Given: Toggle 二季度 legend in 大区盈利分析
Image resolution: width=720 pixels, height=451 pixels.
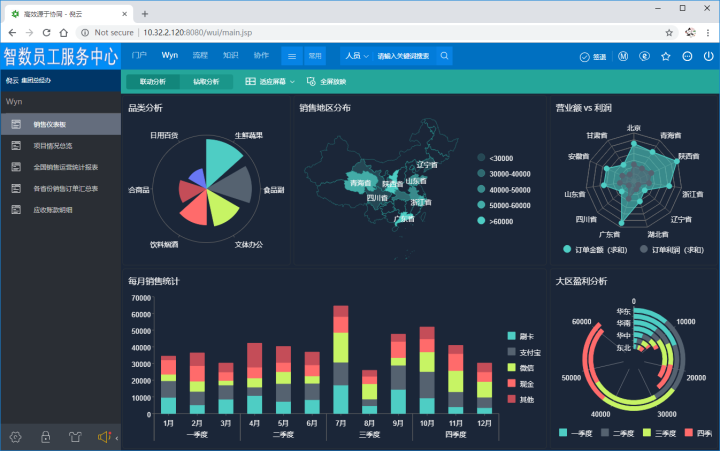Looking at the screenshot, I should click(618, 433).
